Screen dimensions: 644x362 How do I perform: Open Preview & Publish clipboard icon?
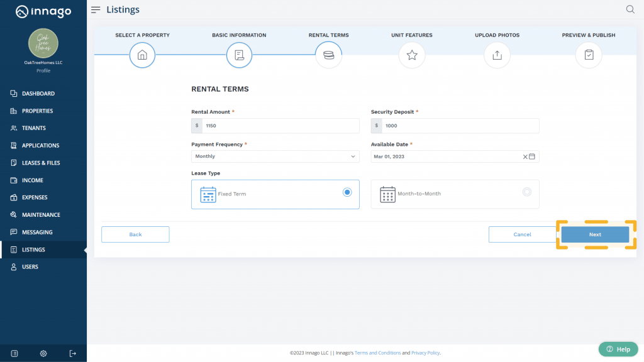click(x=589, y=55)
